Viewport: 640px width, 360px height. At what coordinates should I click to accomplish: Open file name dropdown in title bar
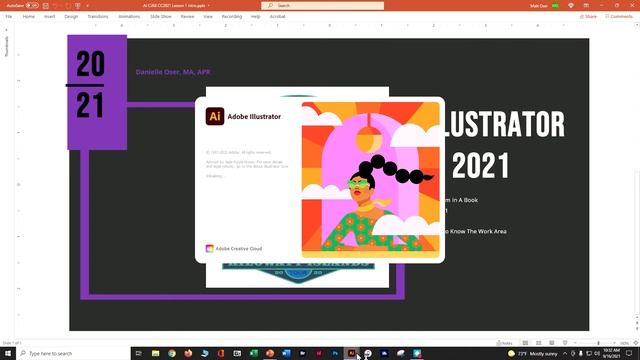[x=209, y=6]
